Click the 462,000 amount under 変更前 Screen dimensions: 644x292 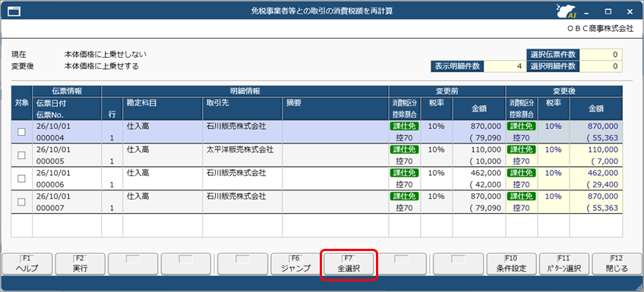pyautogui.click(x=487, y=173)
